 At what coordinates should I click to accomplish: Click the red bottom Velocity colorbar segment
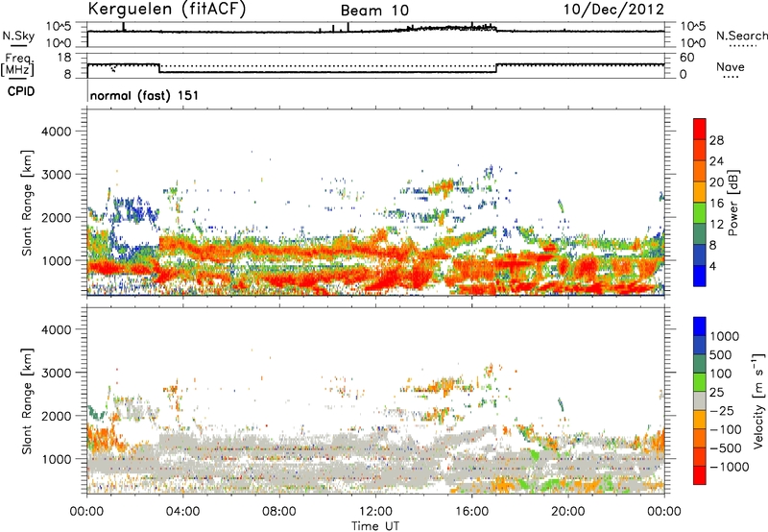pos(700,475)
